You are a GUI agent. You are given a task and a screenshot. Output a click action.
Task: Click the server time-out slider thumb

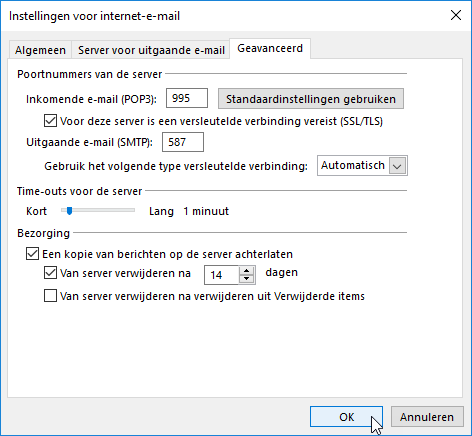point(69,211)
